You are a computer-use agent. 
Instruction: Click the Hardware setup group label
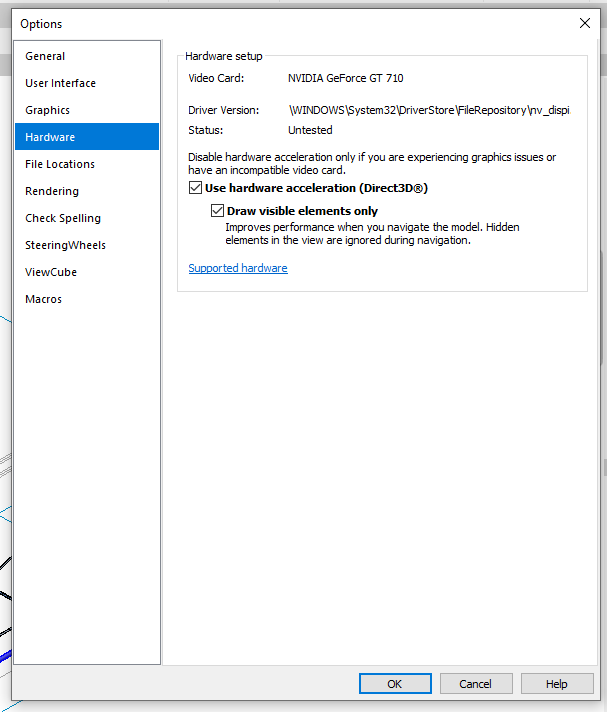[224, 56]
